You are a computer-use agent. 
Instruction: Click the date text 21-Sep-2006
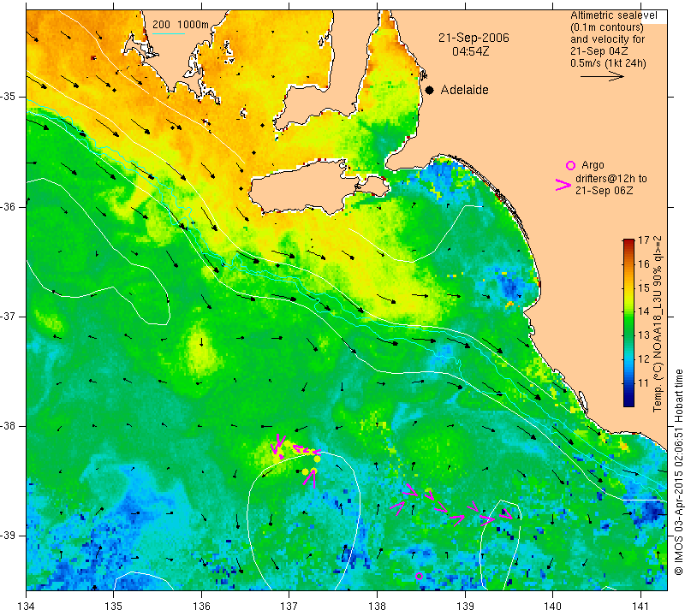coord(474,38)
